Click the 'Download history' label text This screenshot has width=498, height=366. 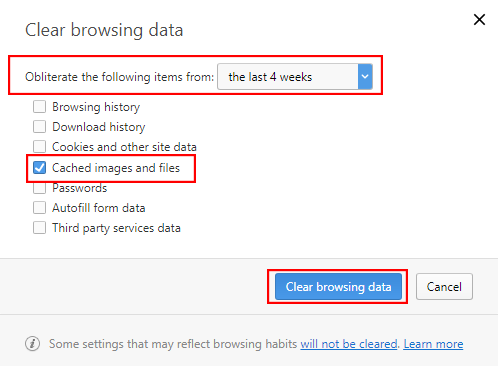point(99,127)
